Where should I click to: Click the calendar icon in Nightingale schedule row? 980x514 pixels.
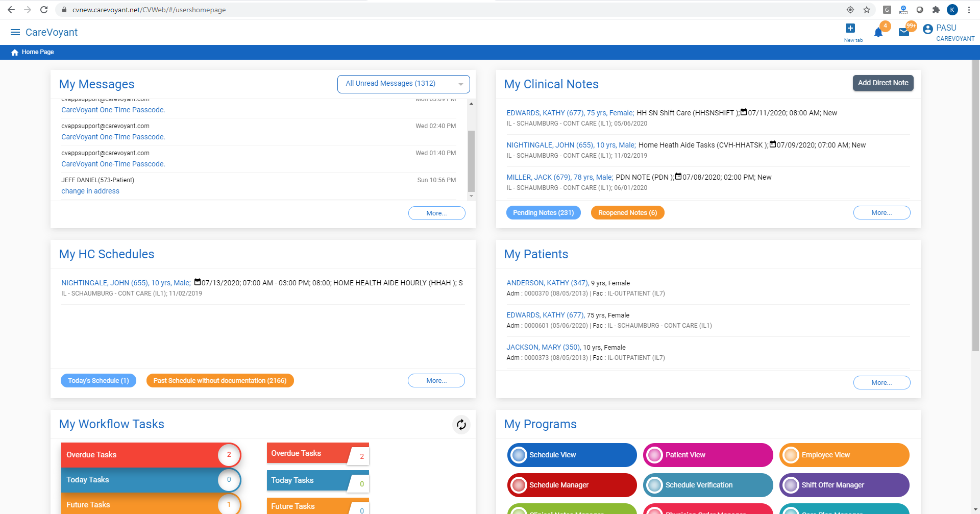198,282
